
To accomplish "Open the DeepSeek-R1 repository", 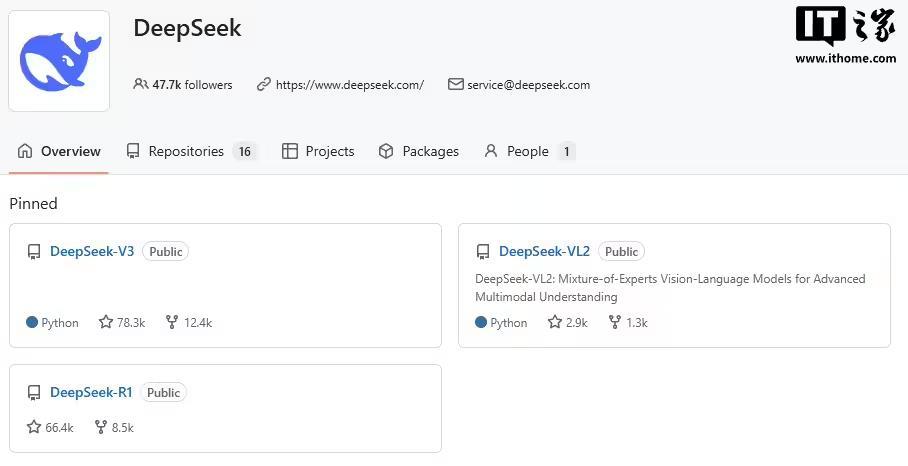I will (91, 392).
